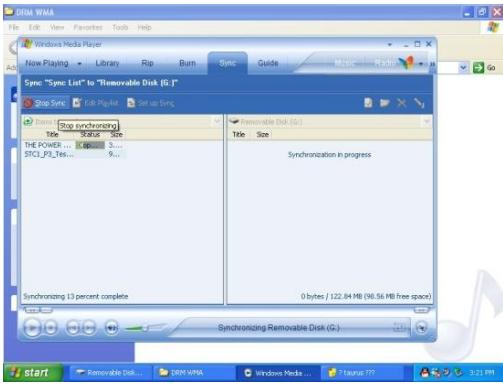The image size is (503, 384).
Task: Switch to the Library tab
Action: pyautogui.click(x=107, y=63)
